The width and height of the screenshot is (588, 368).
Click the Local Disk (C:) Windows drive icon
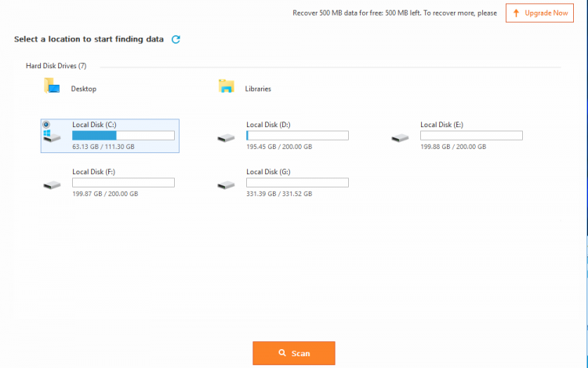pos(52,137)
